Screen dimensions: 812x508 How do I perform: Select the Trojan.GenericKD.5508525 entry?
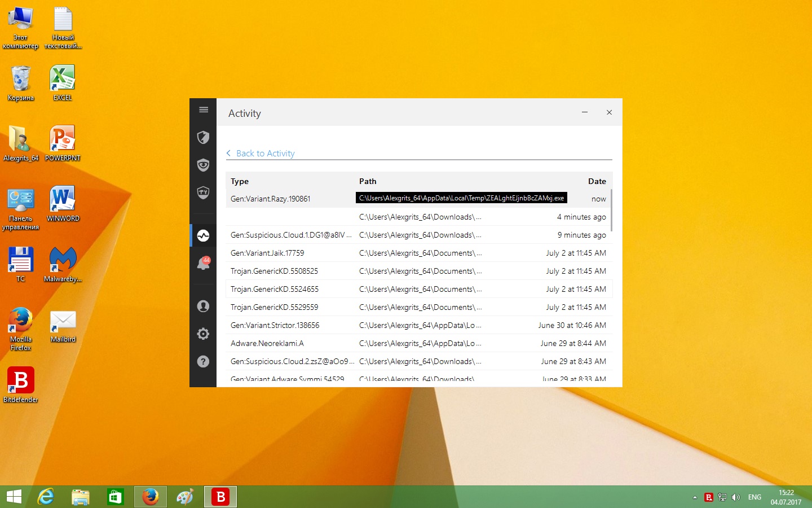point(275,271)
